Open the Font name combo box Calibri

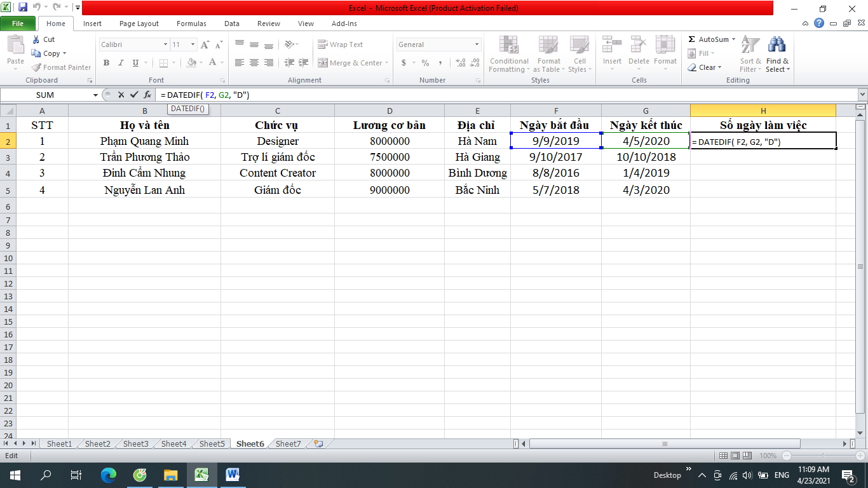click(134, 44)
